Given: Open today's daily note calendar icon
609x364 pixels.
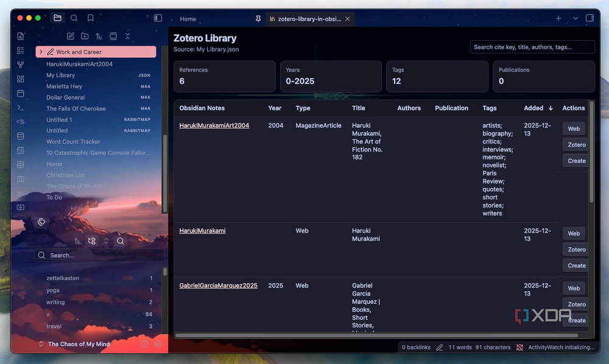Looking at the screenshot, I should click(21, 93).
